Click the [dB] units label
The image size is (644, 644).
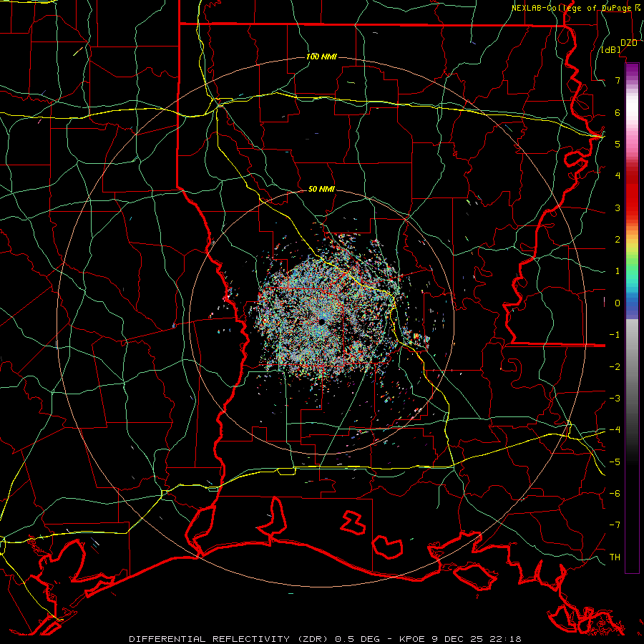pyautogui.click(x=611, y=49)
